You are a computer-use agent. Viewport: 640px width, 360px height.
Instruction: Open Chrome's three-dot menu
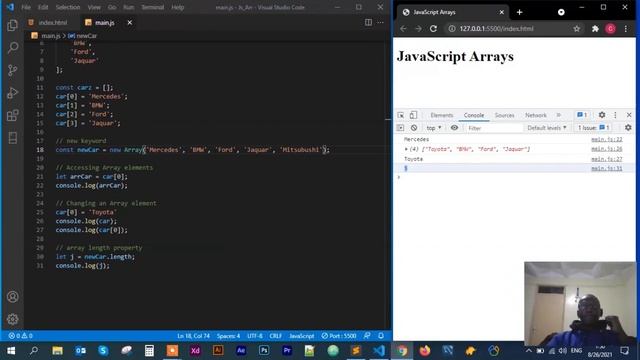pyautogui.click(x=625, y=29)
